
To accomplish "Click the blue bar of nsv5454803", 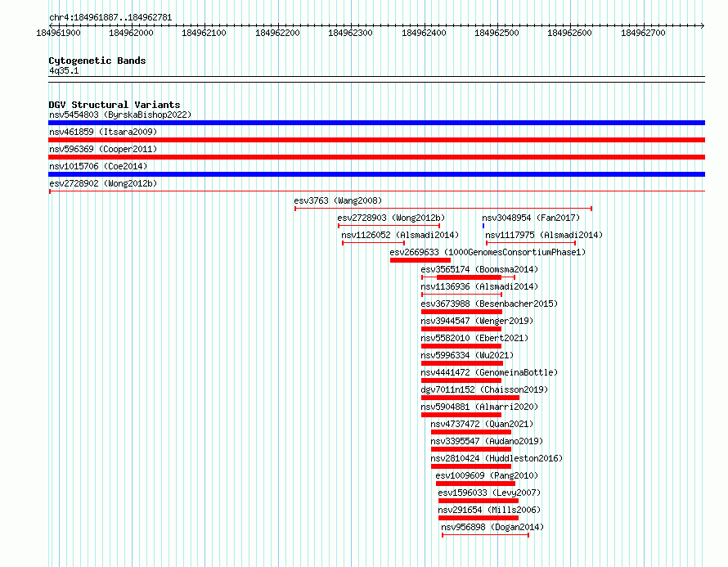I will point(376,123).
